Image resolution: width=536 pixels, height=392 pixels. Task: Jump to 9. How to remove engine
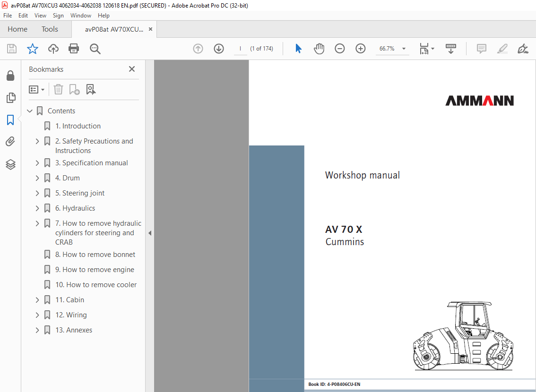point(95,269)
